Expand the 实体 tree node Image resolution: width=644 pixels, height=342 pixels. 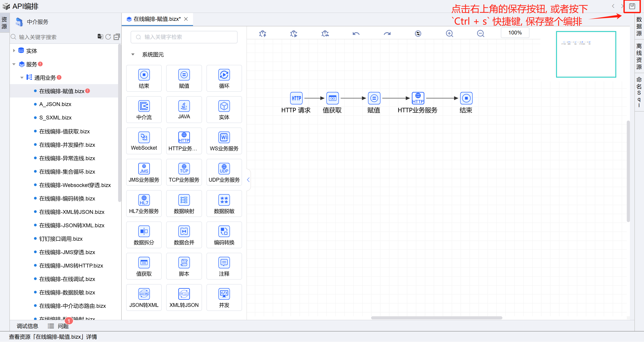click(14, 51)
